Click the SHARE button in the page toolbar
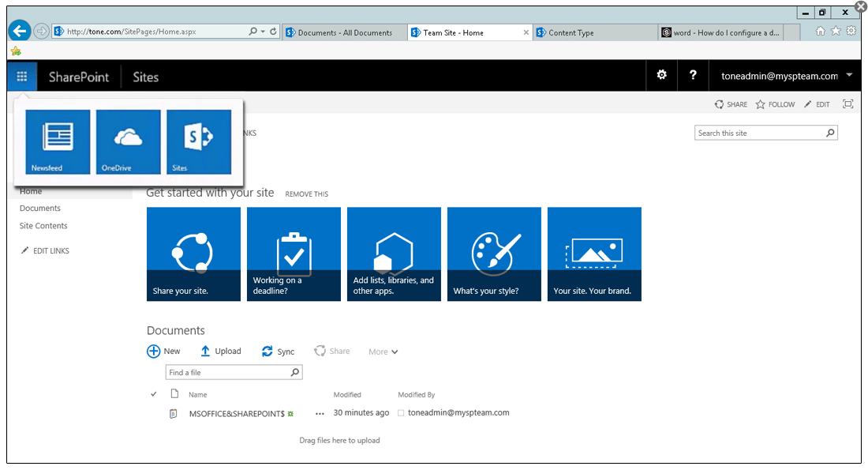Screen dimensions: 868x470 pyautogui.click(x=731, y=104)
